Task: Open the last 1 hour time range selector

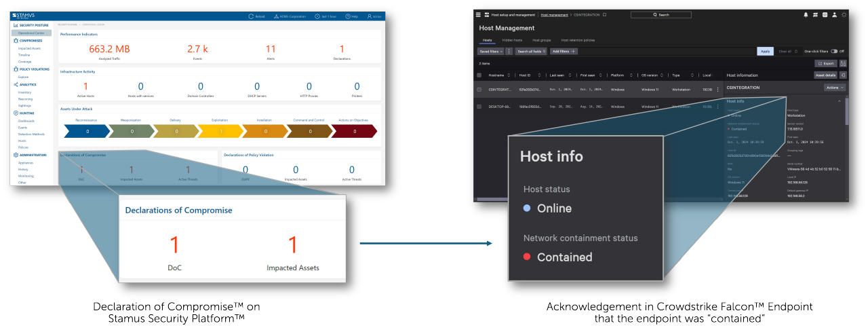Action: point(325,16)
